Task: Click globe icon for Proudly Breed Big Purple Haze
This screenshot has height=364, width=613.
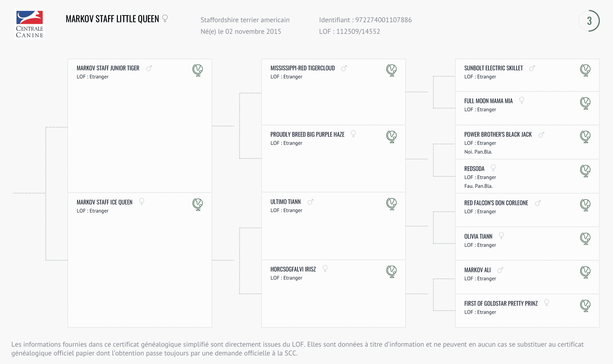Action: coord(392,137)
